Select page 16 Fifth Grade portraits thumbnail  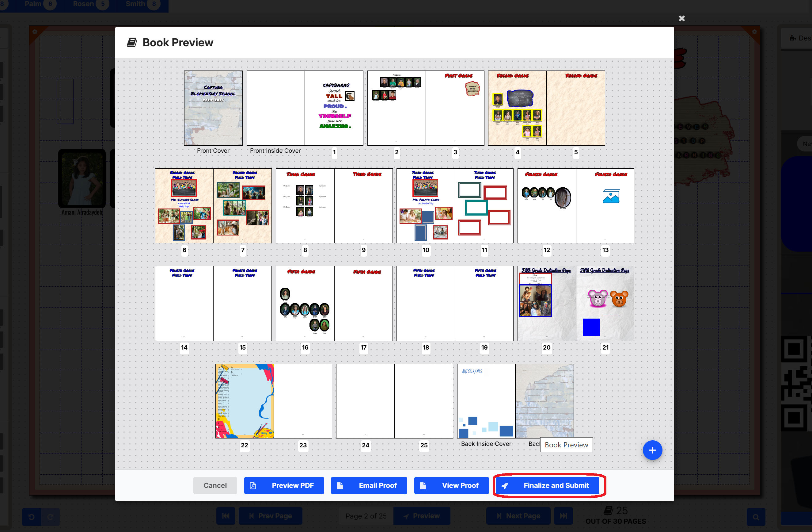pos(305,303)
